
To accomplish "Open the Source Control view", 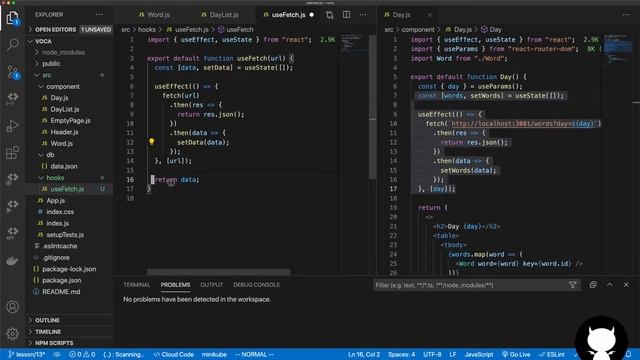I will (13, 72).
